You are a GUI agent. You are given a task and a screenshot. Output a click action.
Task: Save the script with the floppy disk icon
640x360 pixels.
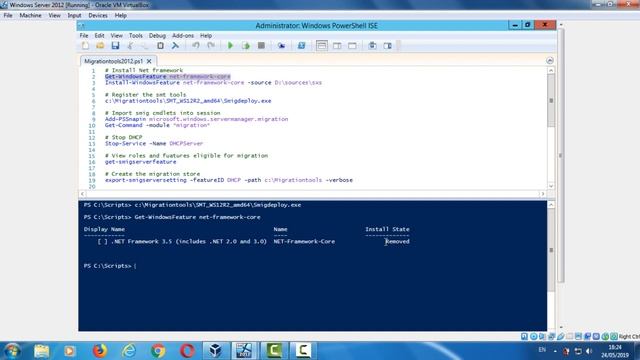click(x=116, y=46)
